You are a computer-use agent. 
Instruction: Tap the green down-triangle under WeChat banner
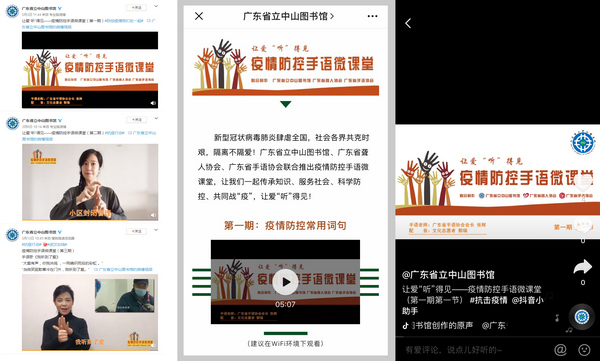285,104
